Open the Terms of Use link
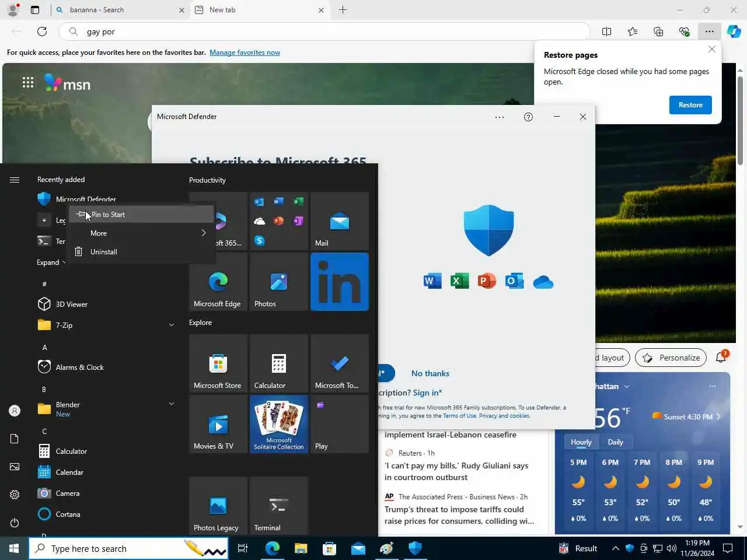The height and width of the screenshot is (560, 747). 459,416
